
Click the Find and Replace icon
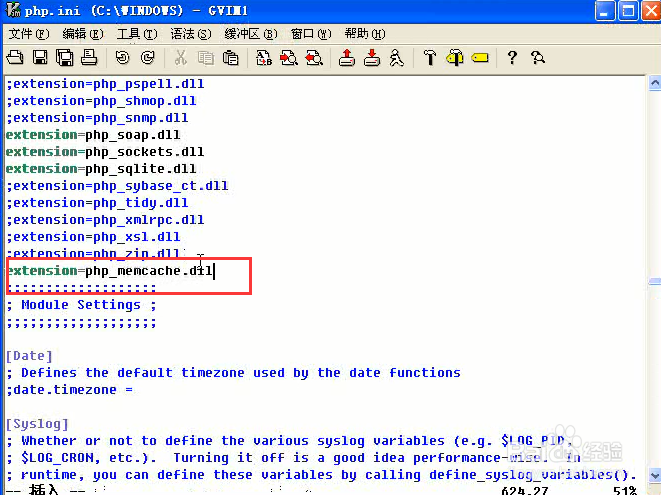coord(264,57)
